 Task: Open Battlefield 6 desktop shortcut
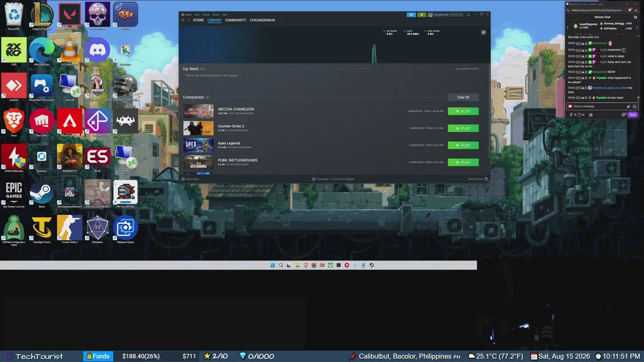69,157
